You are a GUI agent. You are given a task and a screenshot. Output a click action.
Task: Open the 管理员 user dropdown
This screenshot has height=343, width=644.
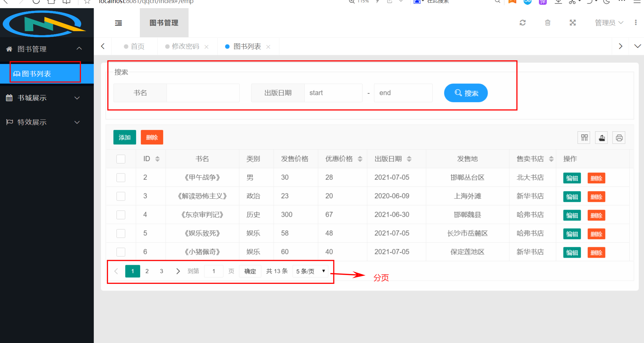[x=609, y=23]
